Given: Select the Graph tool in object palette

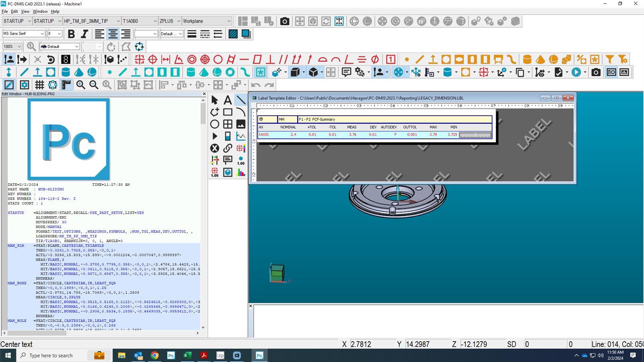Looking at the screenshot, I should pos(241,136).
